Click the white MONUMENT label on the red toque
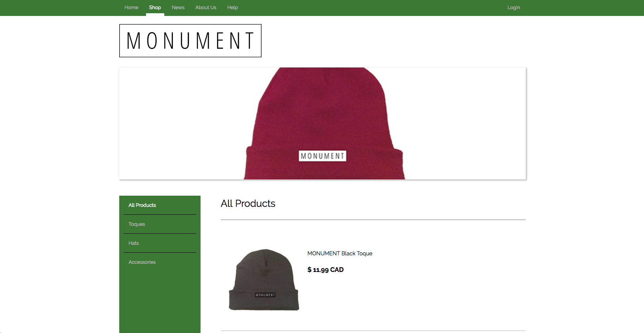Screen dimensions: 644x333 click(x=323, y=156)
